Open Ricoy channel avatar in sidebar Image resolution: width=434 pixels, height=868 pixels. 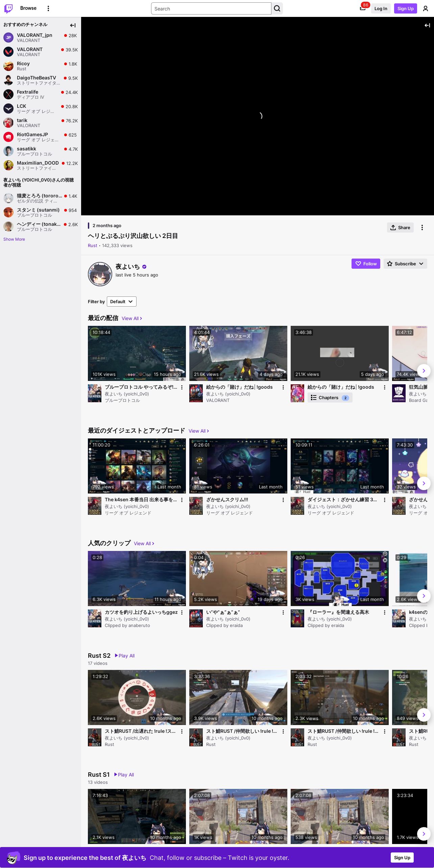click(x=8, y=66)
